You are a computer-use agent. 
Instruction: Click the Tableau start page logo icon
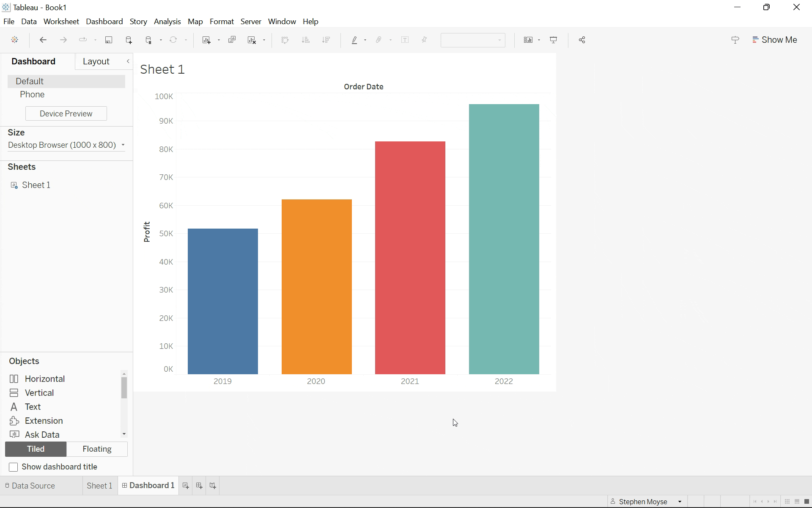[15, 40]
